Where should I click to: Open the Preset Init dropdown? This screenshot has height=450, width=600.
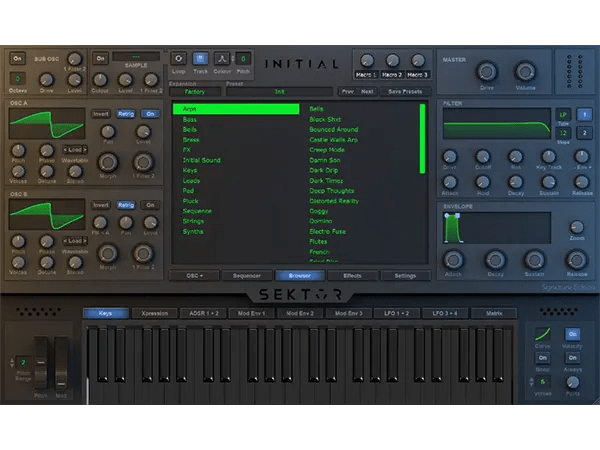tap(279, 92)
